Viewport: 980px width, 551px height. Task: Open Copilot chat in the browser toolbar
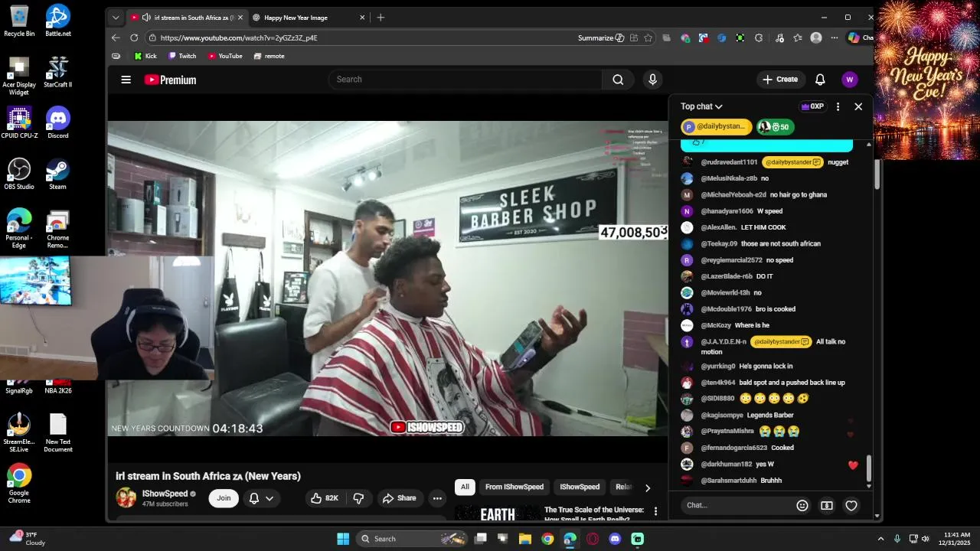tap(860, 37)
